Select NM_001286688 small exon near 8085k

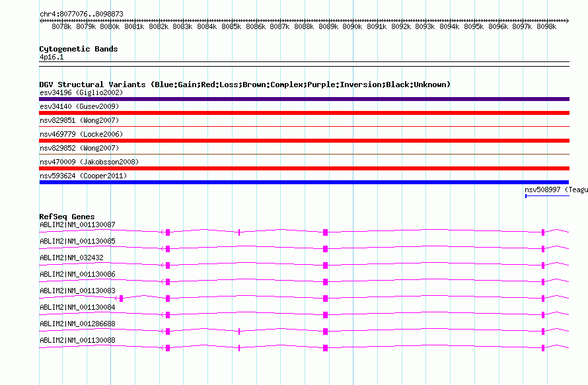239,332
